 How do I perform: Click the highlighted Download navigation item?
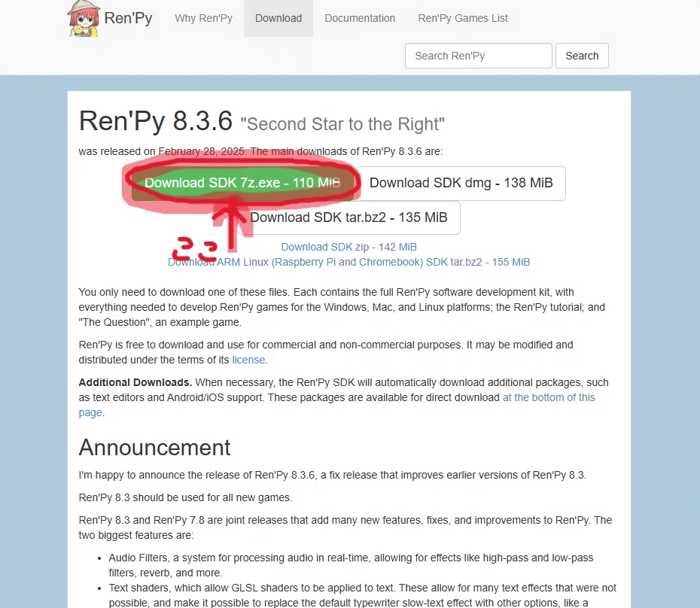pos(278,18)
